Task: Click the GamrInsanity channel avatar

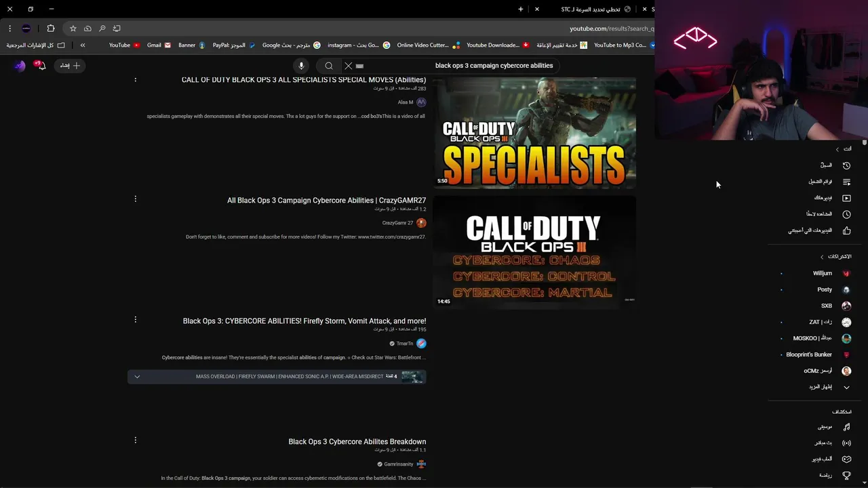Action: pyautogui.click(x=421, y=464)
